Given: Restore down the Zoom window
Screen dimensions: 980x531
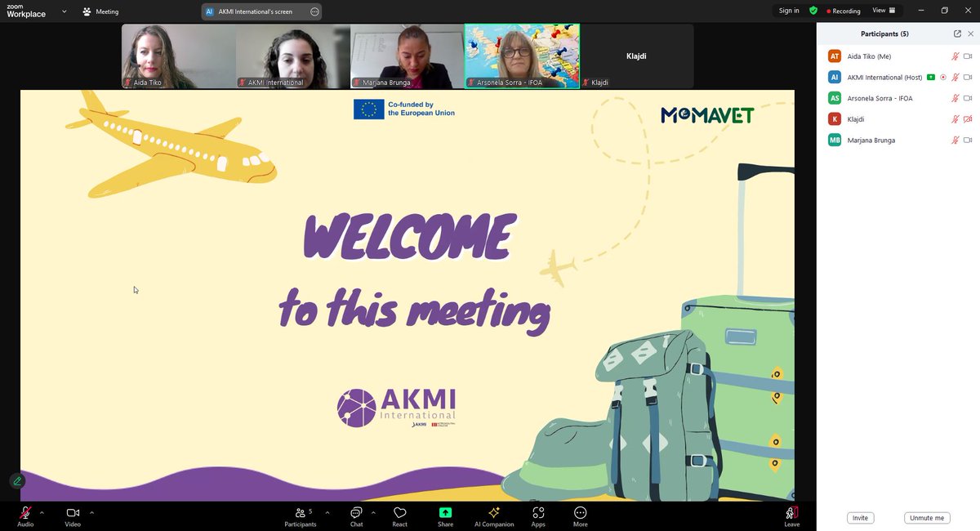Looking at the screenshot, I should tap(945, 11).
